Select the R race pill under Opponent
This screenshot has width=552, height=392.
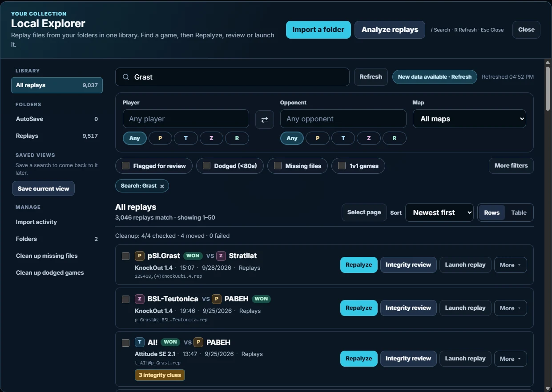395,138
